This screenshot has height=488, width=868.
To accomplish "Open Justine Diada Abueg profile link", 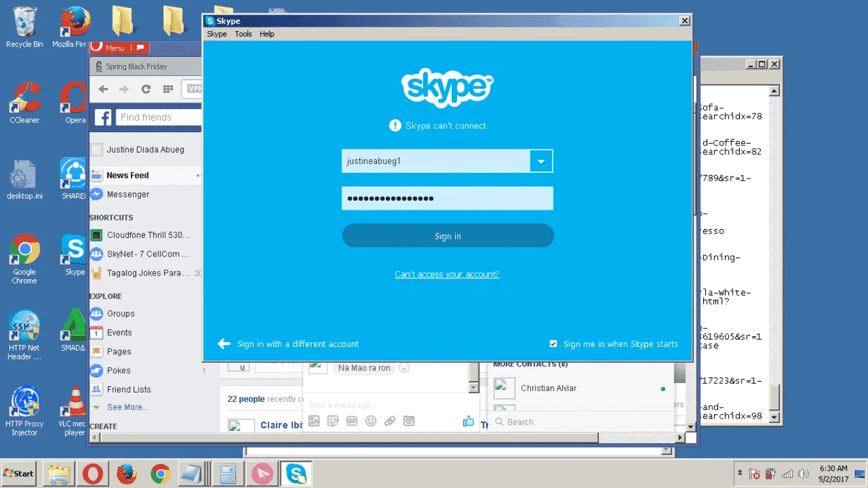I will 145,150.
